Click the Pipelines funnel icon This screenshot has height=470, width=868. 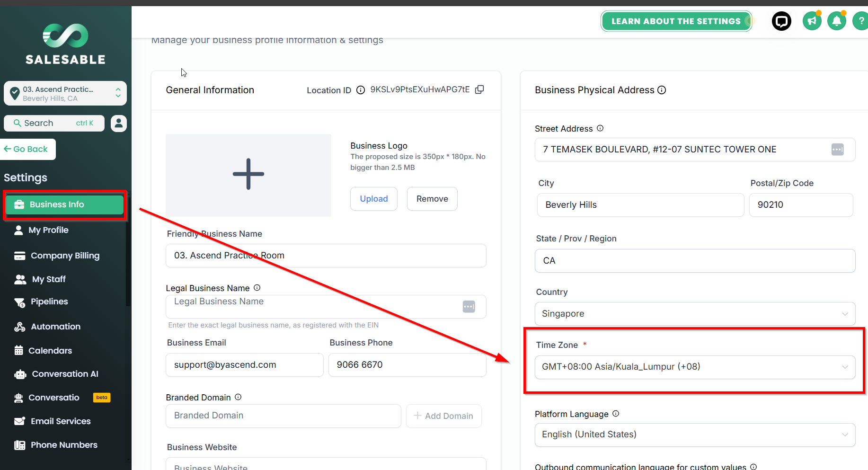coord(20,302)
